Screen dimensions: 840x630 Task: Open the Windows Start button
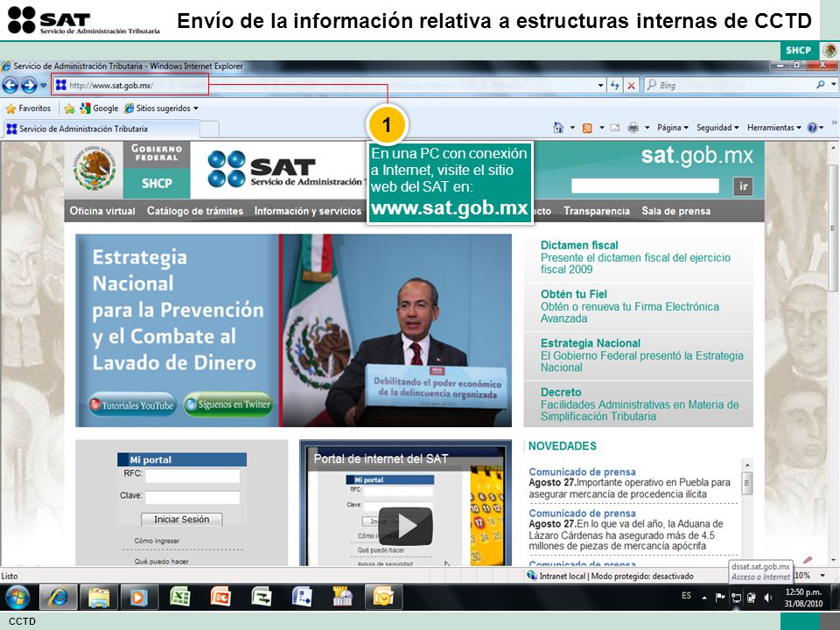click(x=17, y=598)
